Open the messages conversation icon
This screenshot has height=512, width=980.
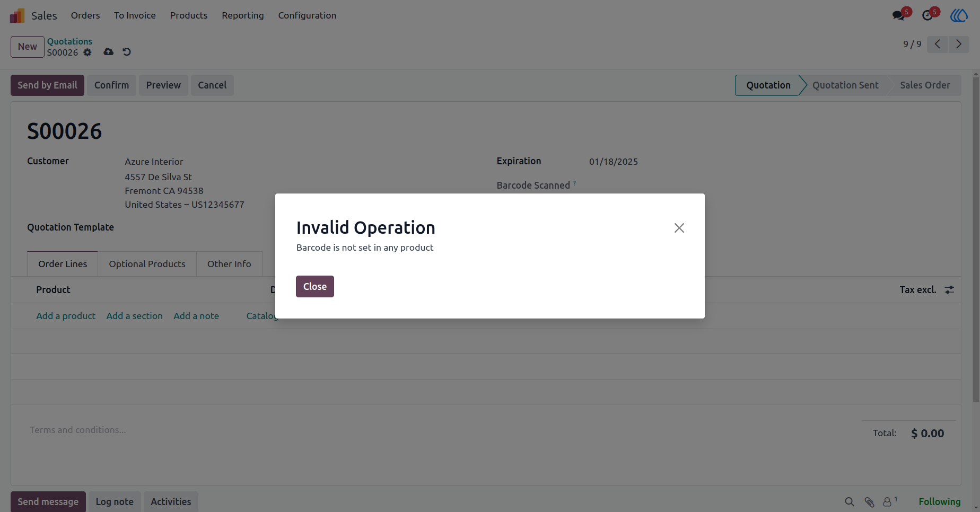[899, 15]
